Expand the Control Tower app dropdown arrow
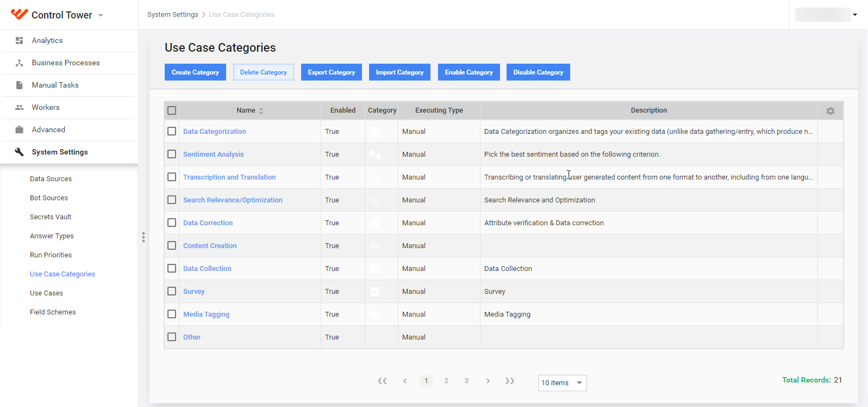This screenshot has height=407, width=868. (101, 16)
